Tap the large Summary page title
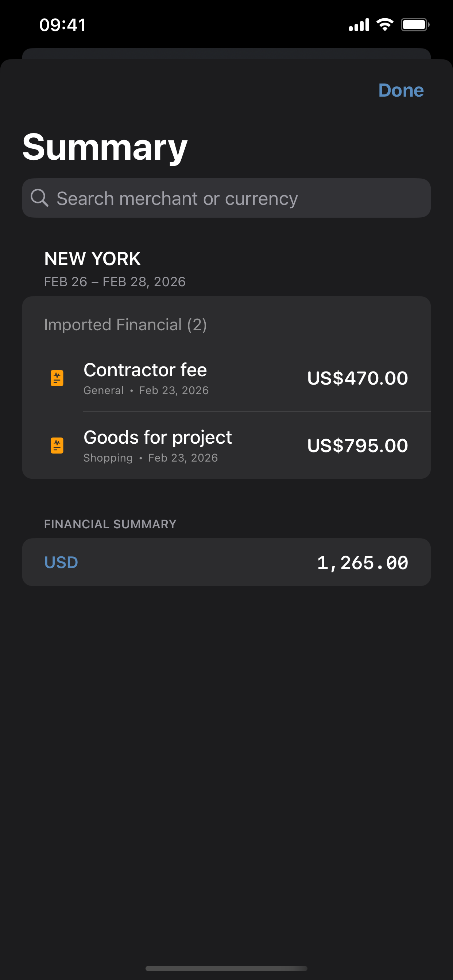Image resolution: width=453 pixels, height=980 pixels. click(105, 148)
